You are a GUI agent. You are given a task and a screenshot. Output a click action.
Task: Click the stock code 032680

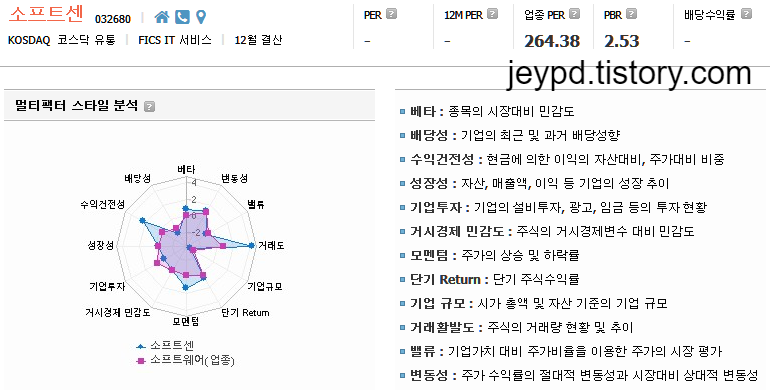point(113,19)
